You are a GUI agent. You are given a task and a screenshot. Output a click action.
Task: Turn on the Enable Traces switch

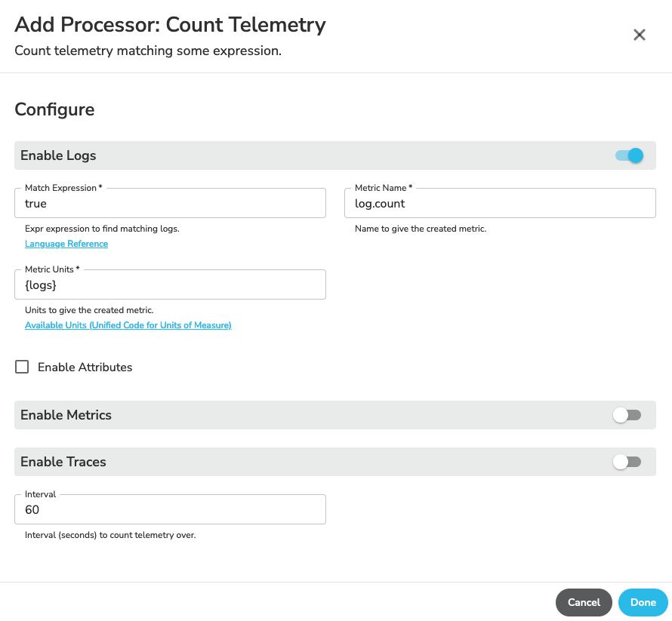tap(627, 462)
